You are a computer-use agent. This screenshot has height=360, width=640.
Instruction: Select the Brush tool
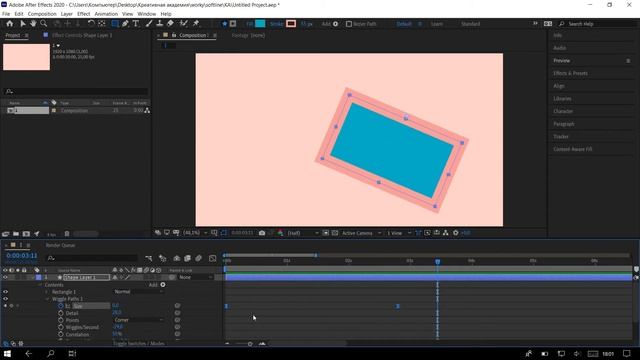pyautogui.click(x=149, y=24)
